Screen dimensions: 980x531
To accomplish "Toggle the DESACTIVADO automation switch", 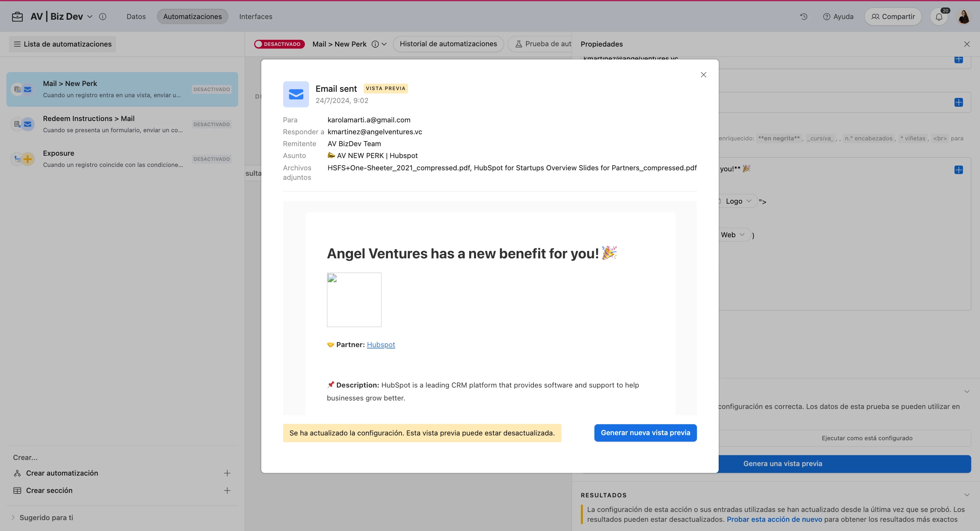I will click(279, 44).
